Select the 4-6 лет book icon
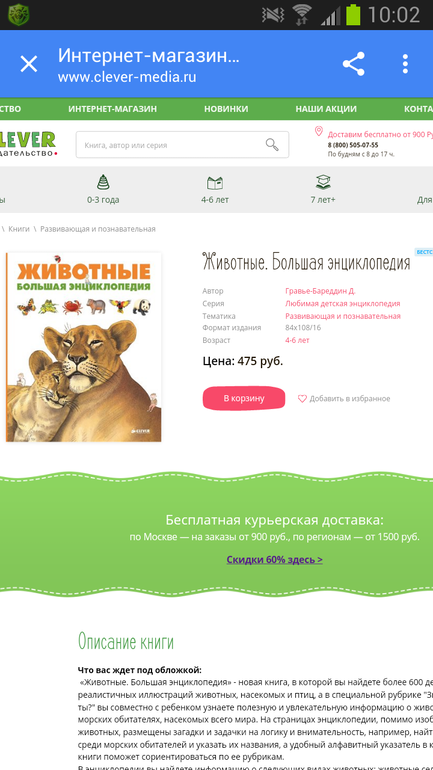Image resolution: width=433 pixels, height=770 pixels. [215, 183]
